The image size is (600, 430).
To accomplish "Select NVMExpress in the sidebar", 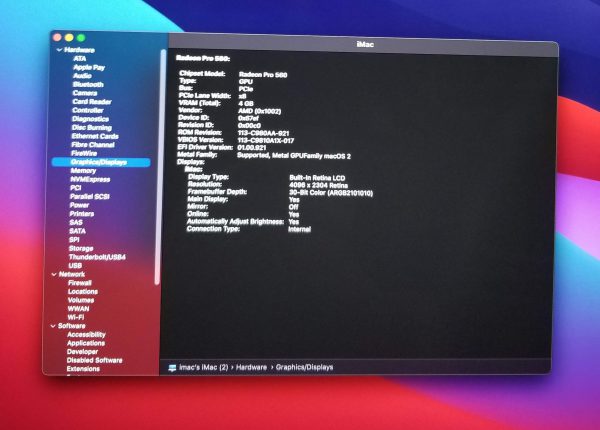I will pyautogui.click(x=90, y=178).
